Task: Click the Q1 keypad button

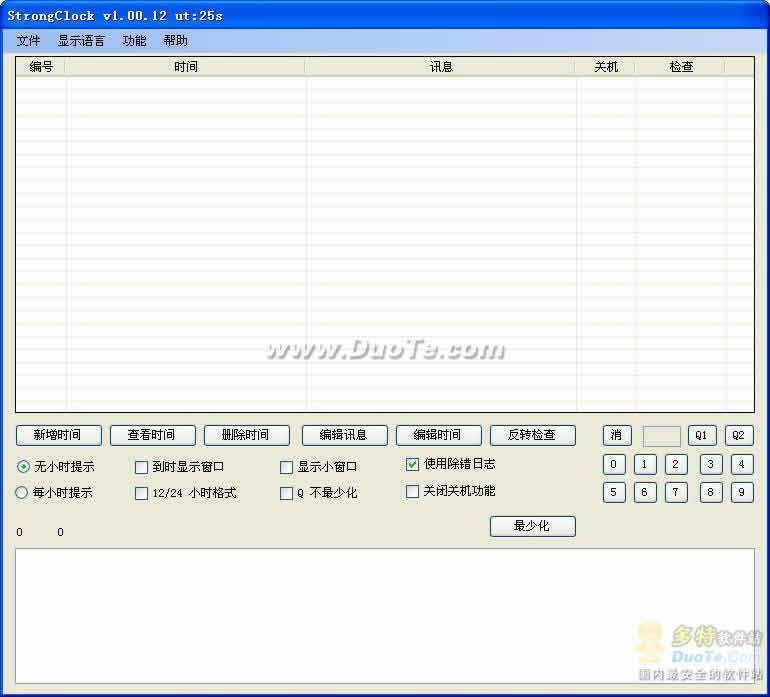Action: [x=702, y=435]
